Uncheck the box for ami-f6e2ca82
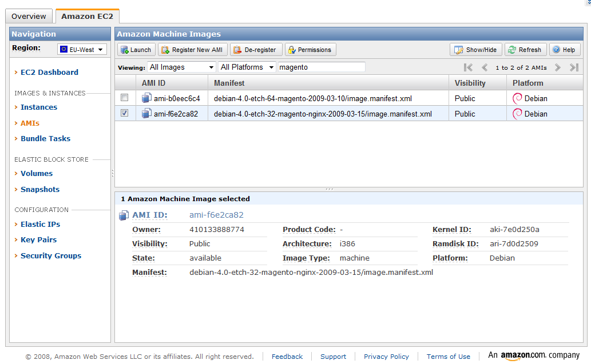The height and width of the screenshot is (364, 591). coord(124,113)
